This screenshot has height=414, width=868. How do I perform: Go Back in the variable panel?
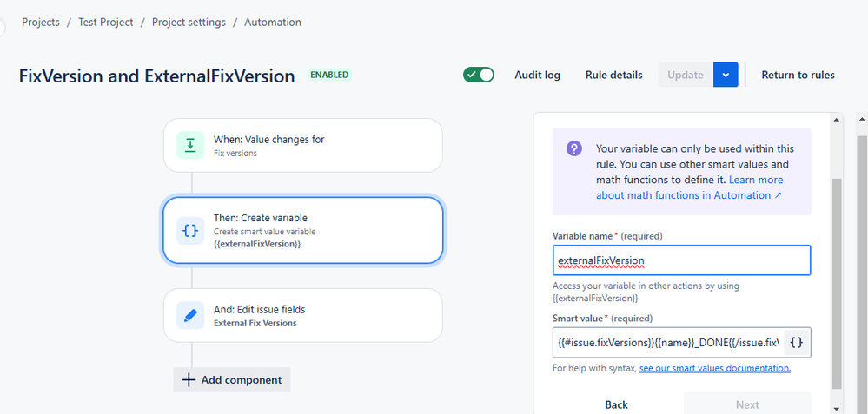[616, 404]
